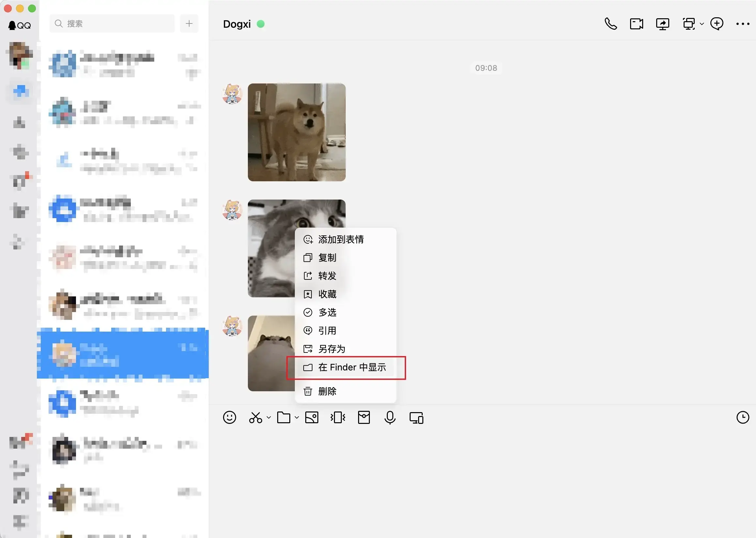
Task: Click the send picture icon
Action: point(312,417)
